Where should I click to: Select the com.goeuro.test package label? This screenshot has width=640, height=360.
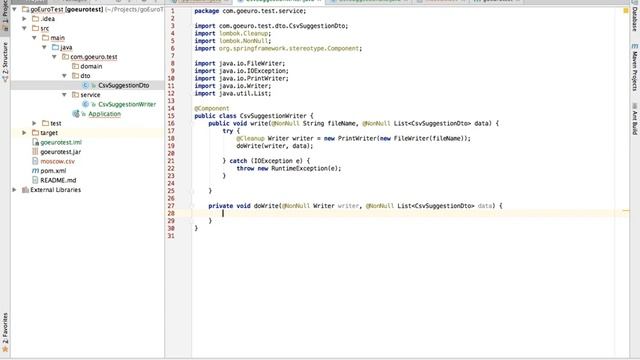(94, 57)
